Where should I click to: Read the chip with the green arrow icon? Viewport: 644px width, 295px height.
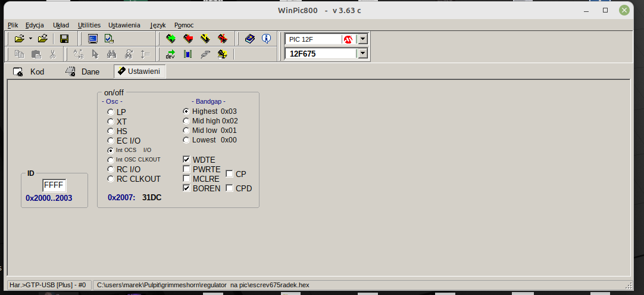170,39
